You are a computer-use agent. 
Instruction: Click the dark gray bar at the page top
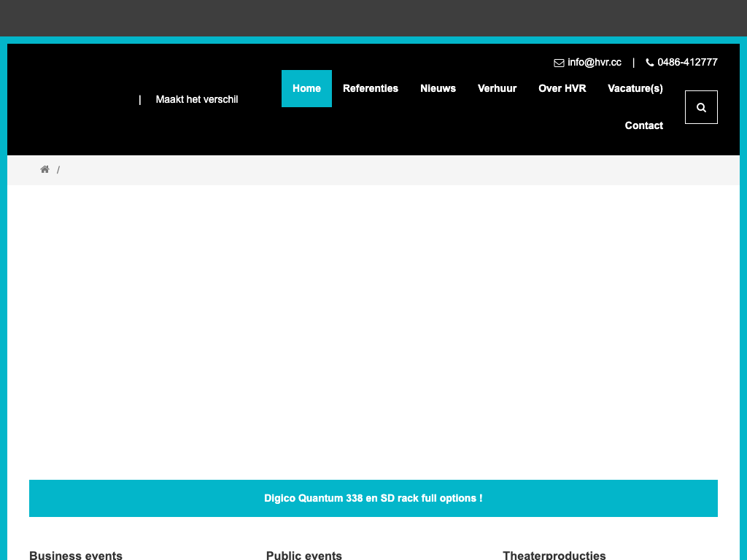373,17
